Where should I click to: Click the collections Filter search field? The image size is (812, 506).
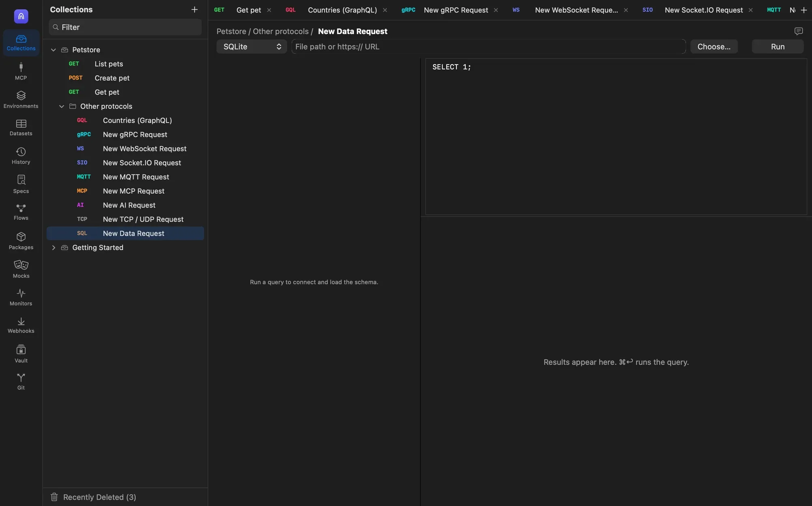tap(125, 27)
